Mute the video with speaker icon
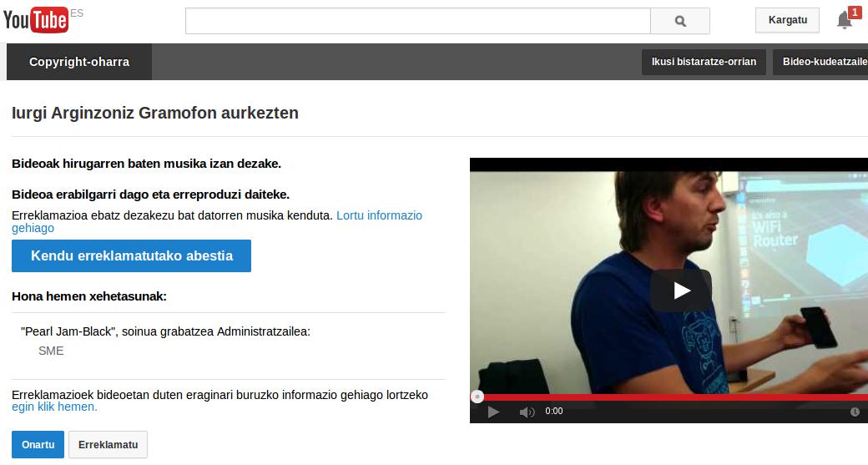 [527, 412]
